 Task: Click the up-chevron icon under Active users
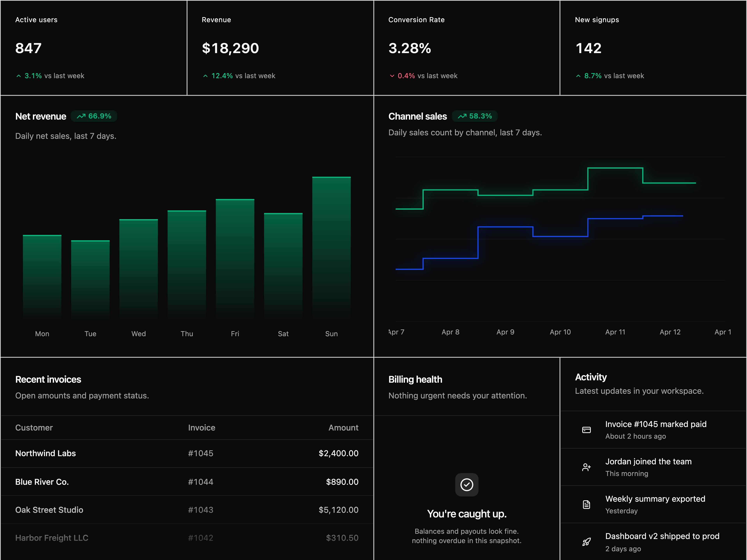click(18, 76)
